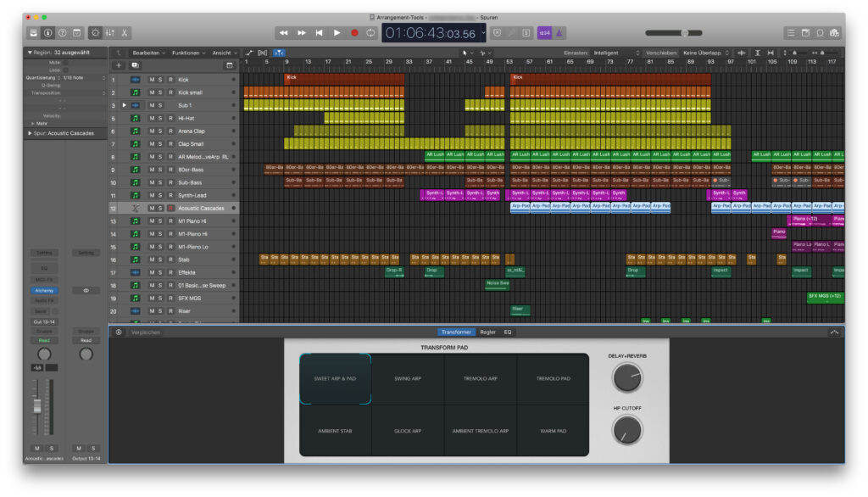Image resolution: width=868 pixels, height=497 pixels.
Task: Solo the Hi-Hat track
Action: click(x=160, y=119)
